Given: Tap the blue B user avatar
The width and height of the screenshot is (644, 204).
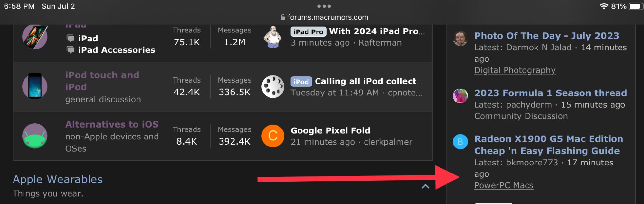Looking at the screenshot, I should [460, 142].
